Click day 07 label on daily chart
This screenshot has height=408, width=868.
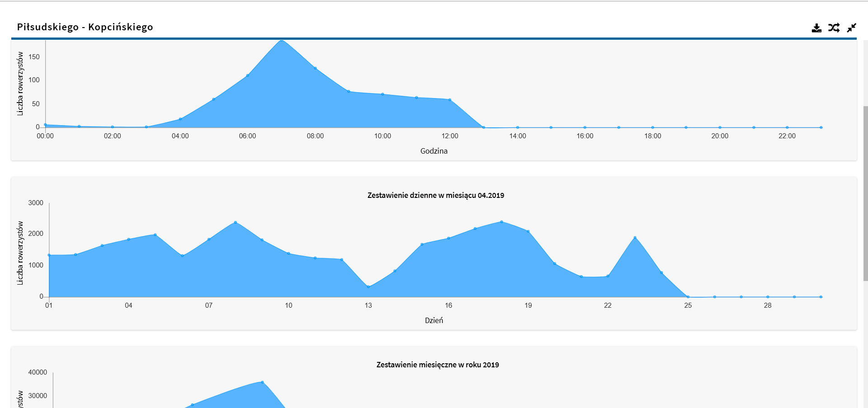(208, 305)
